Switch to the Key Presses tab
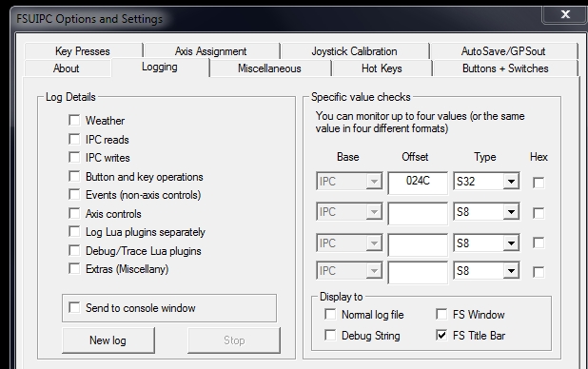Viewport: 588px width, 369px height. coord(83,51)
